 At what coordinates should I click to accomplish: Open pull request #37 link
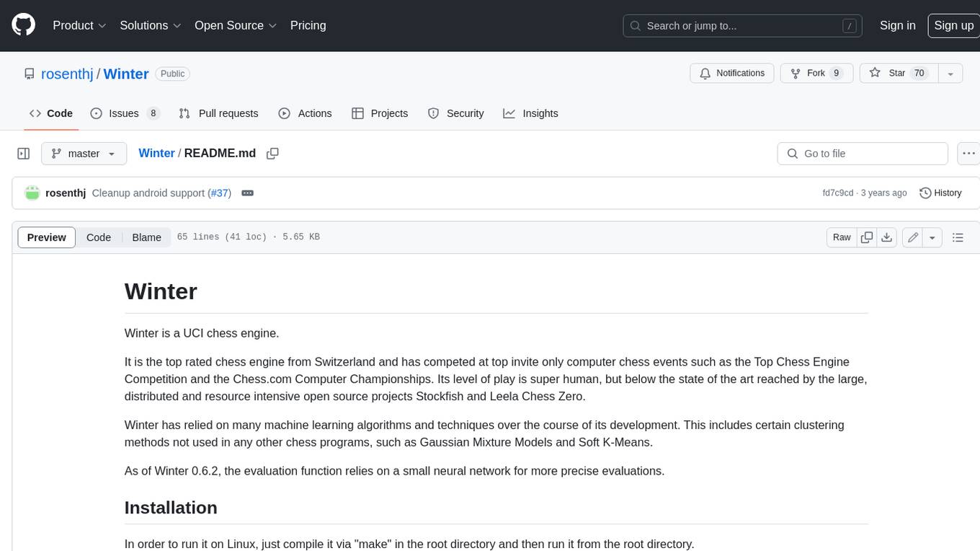tap(219, 193)
